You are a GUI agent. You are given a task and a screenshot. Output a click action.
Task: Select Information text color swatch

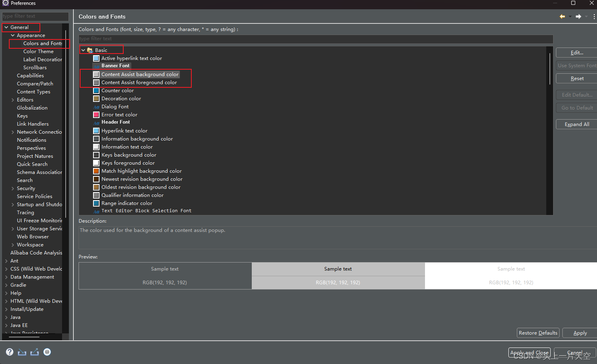96,147
